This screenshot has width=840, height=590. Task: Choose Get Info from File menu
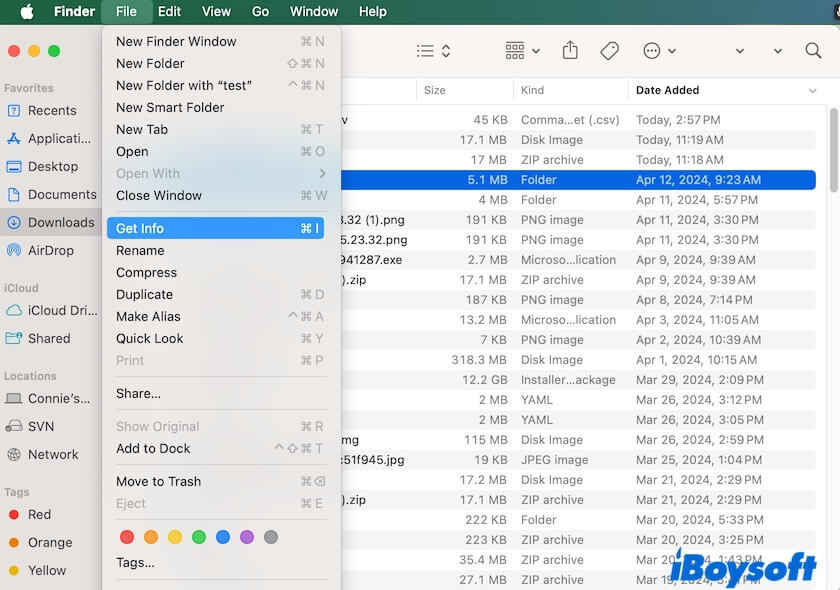coord(215,228)
